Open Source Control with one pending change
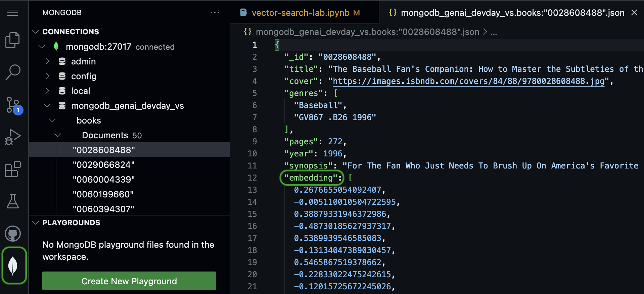 pyautogui.click(x=14, y=106)
